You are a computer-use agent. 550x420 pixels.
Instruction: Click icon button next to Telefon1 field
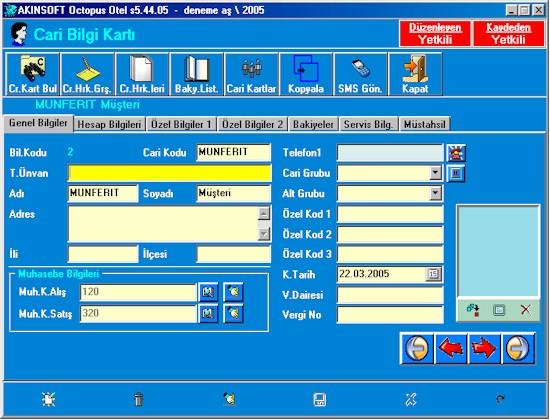click(x=456, y=153)
